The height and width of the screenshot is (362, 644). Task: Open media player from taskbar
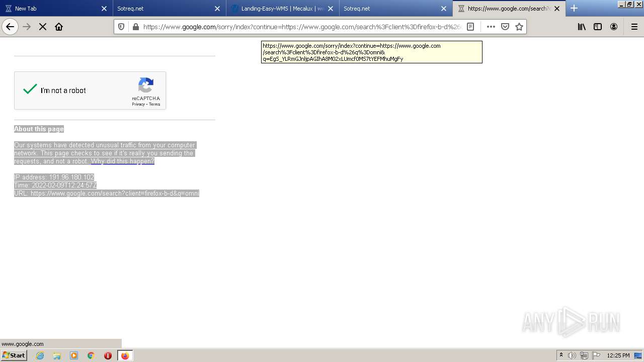tap(74, 355)
